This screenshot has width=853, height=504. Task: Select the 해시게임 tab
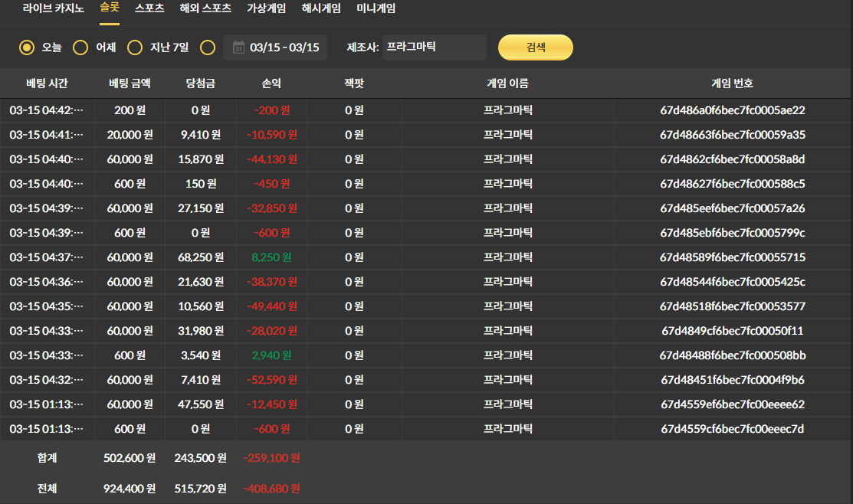tap(321, 9)
